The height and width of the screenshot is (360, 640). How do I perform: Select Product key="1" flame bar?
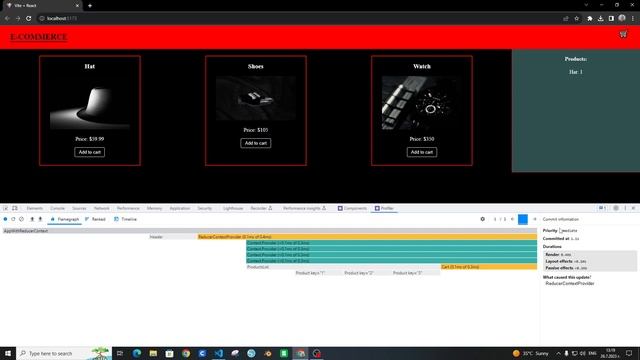319,273
